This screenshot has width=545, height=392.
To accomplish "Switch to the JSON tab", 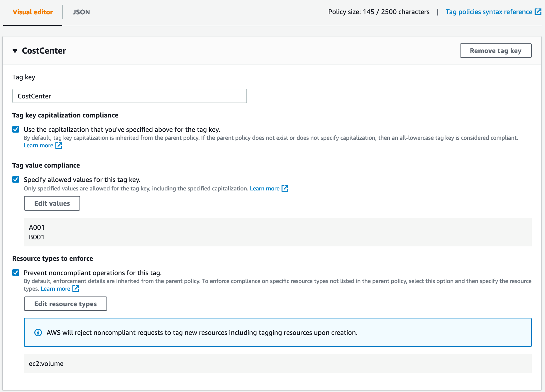I will [81, 12].
